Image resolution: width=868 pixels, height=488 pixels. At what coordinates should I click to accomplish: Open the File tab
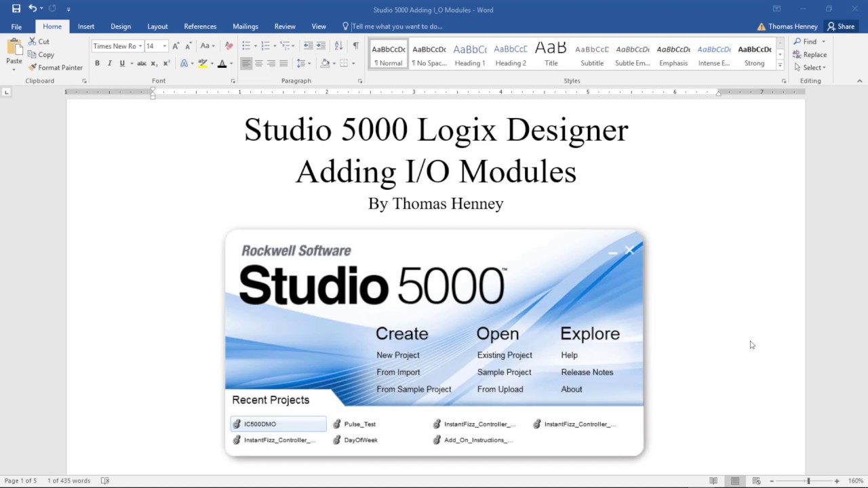click(x=16, y=26)
